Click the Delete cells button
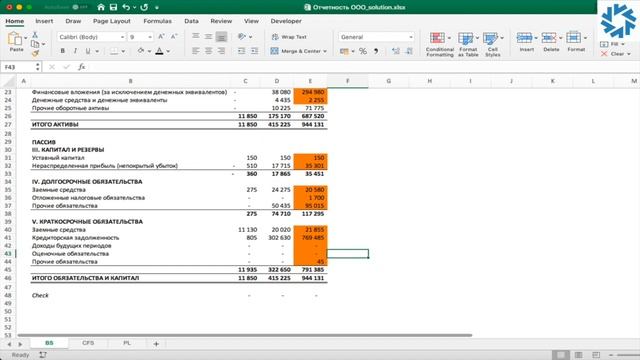 pos(551,42)
